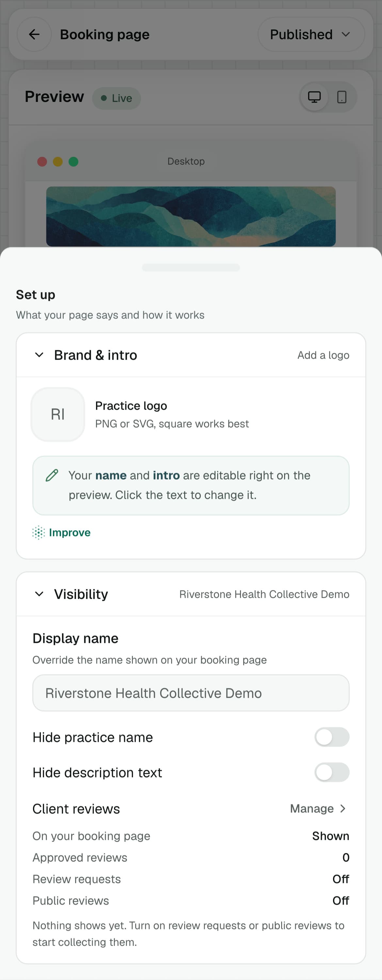Click the Manage chevron arrow
382x980 pixels.
pyautogui.click(x=342, y=808)
